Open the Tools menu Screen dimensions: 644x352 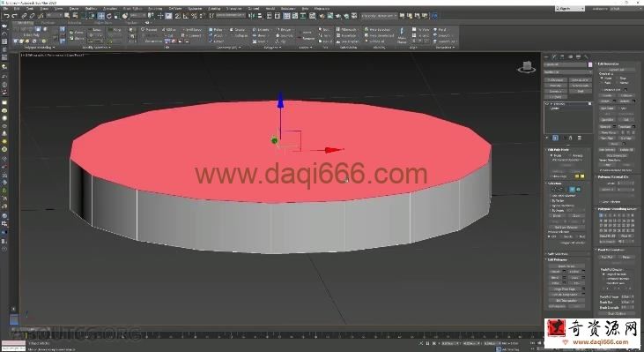[x=30, y=8]
